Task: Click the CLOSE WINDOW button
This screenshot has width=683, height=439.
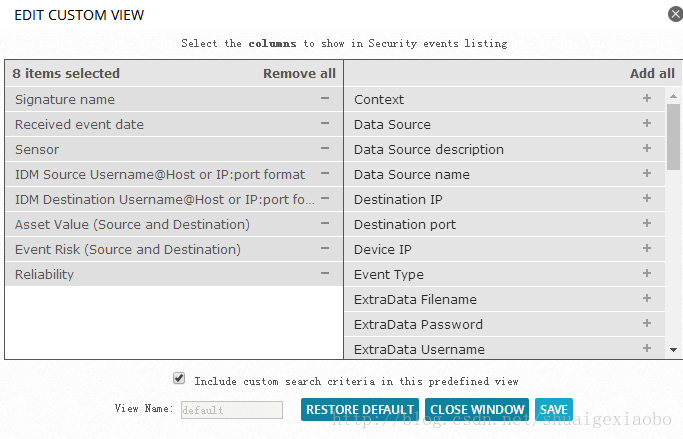Action: point(477,409)
